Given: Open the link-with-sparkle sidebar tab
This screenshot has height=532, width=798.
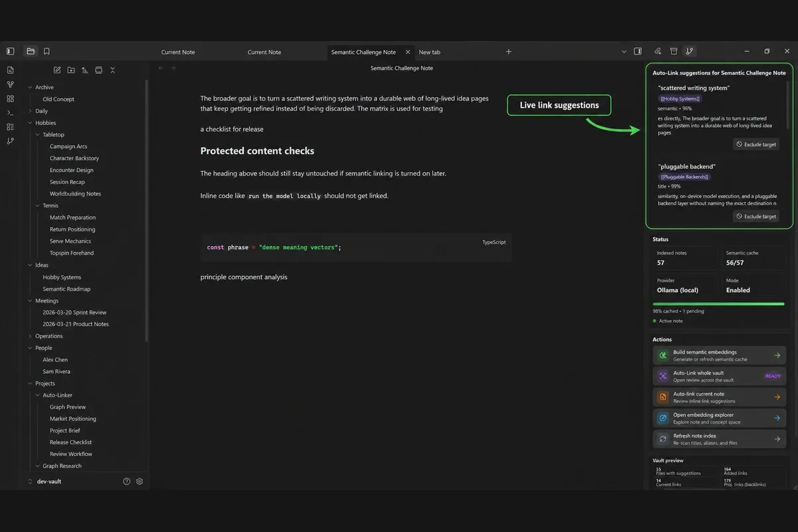Looking at the screenshot, I should pos(658,51).
